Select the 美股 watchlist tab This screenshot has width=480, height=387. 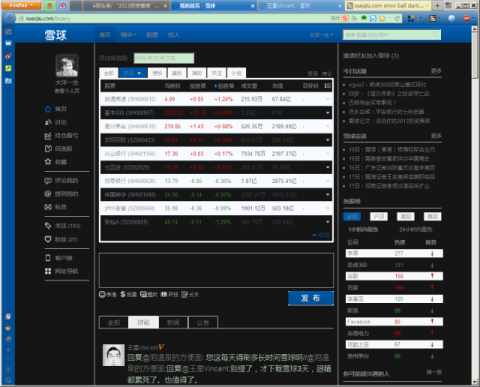177,73
